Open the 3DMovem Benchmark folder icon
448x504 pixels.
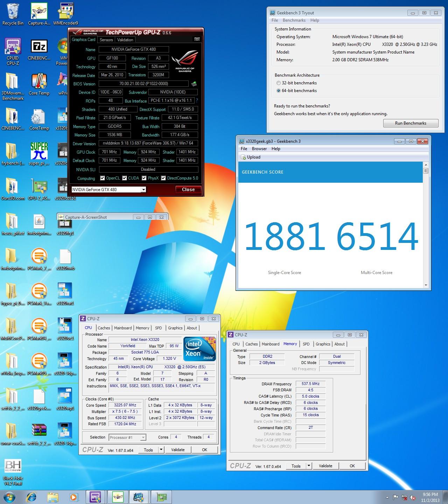pyautogui.click(x=13, y=86)
